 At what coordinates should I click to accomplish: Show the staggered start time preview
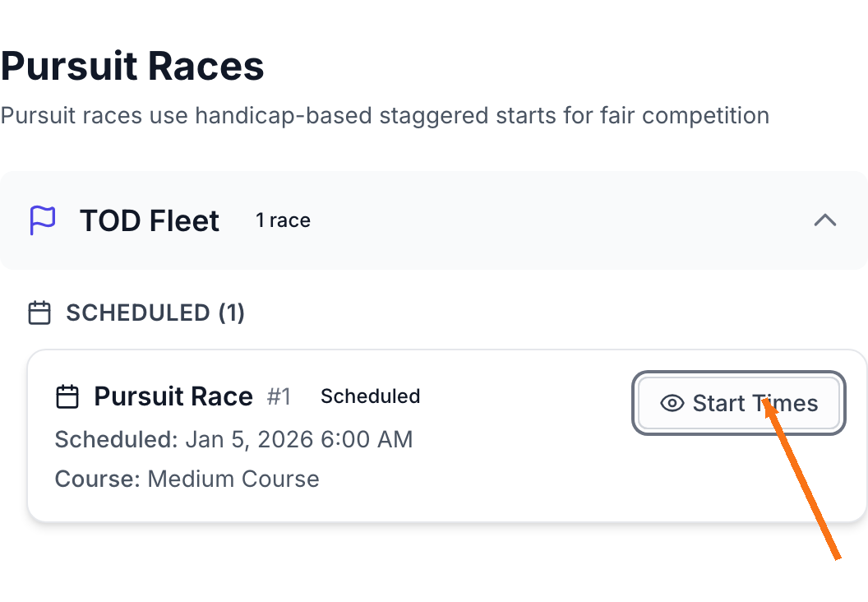(x=737, y=403)
